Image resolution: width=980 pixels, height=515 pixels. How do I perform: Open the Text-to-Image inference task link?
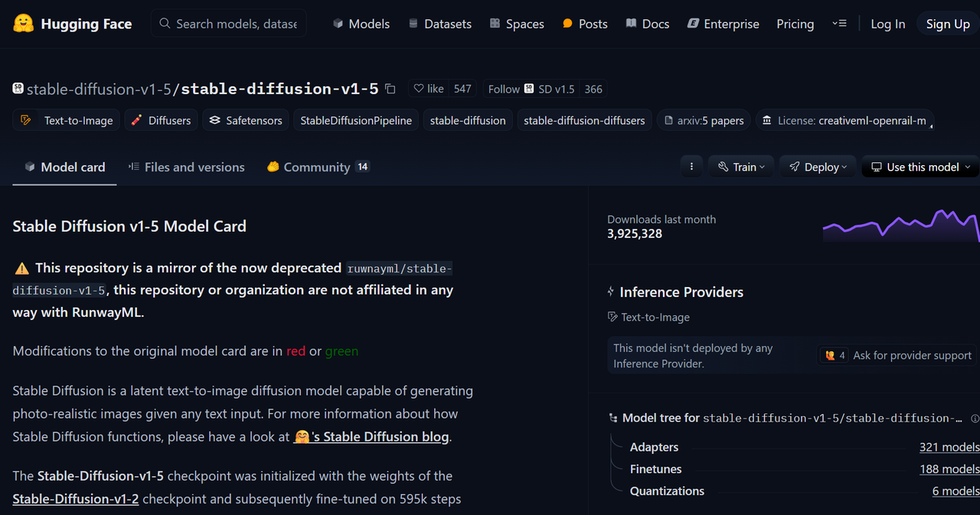click(x=648, y=317)
